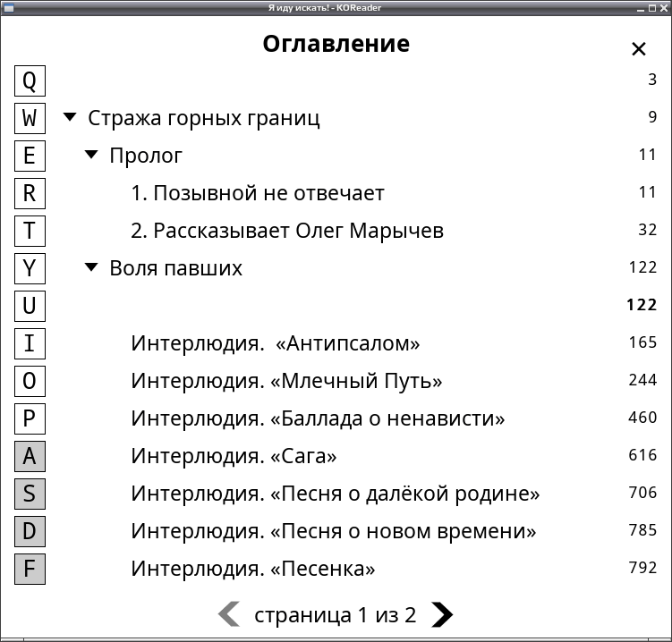The image size is (672, 642).
Task: Open Интерлюдия «Сага»
Action: pyautogui.click(x=234, y=456)
